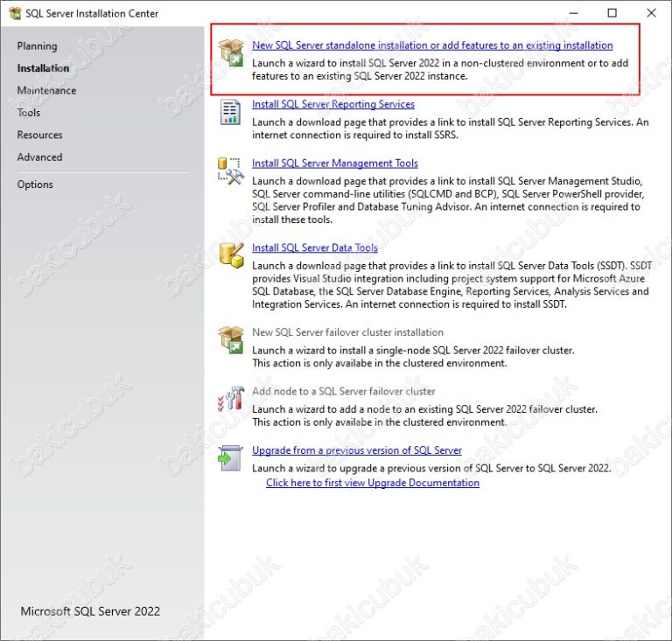Image resolution: width=672 pixels, height=641 pixels.
Task: Open the Planning section
Action: click(37, 45)
